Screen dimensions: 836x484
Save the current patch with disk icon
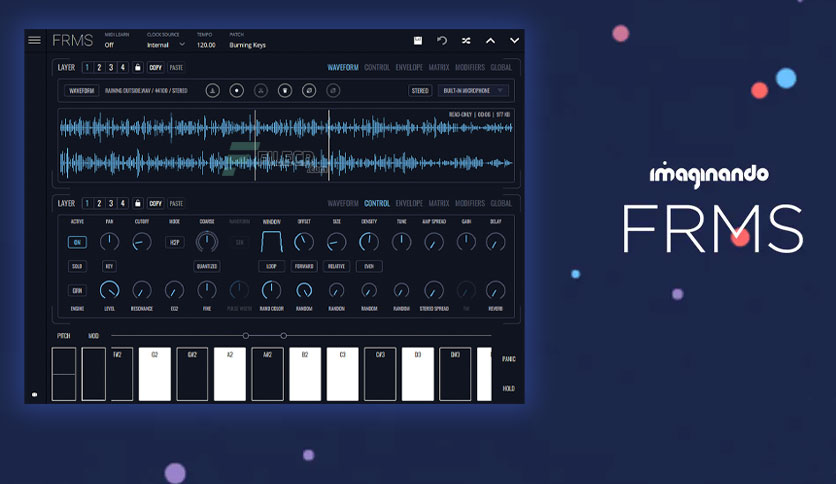pyautogui.click(x=418, y=41)
